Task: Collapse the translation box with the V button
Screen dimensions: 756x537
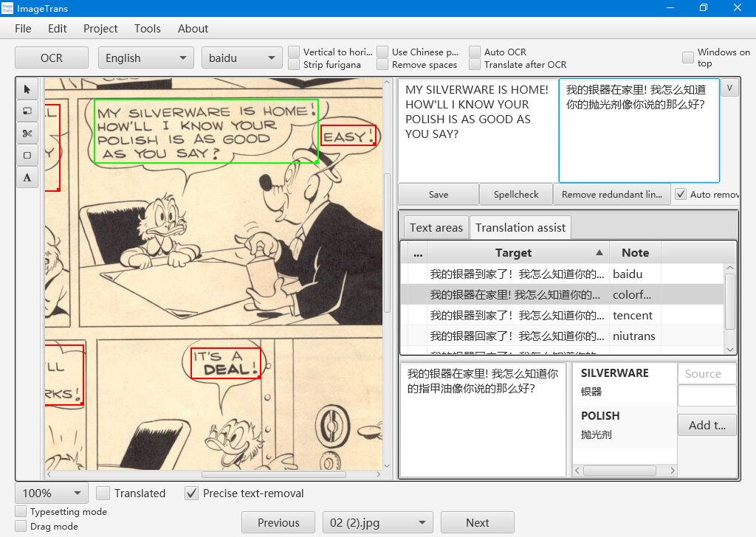Action: coord(729,87)
